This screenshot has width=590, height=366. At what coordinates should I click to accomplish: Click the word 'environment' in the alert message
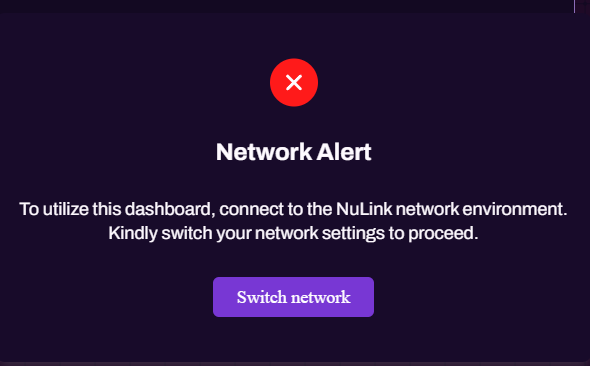click(x=514, y=209)
